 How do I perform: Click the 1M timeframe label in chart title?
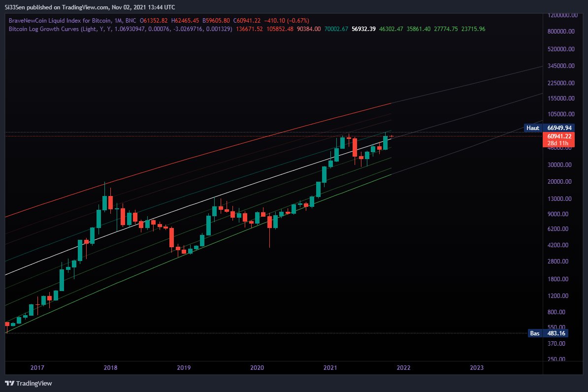click(118, 21)
